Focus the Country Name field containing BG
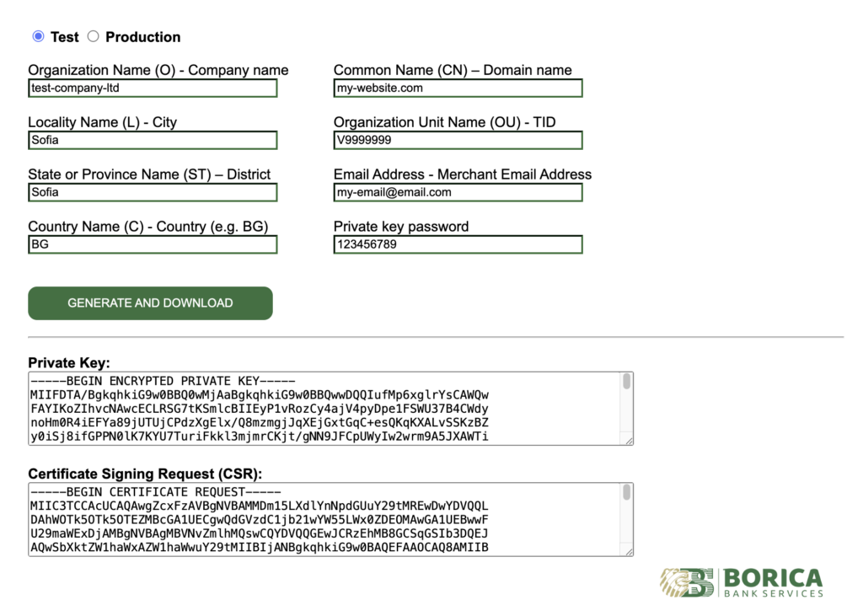The height and width of the screenshot is (616, 863). (152, 244)
